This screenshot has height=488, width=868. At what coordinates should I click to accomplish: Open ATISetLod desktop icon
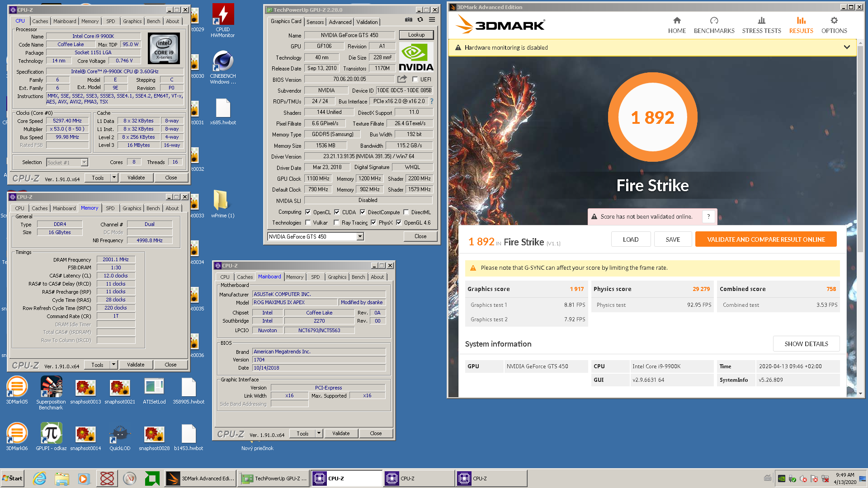[x=154, y=391]
